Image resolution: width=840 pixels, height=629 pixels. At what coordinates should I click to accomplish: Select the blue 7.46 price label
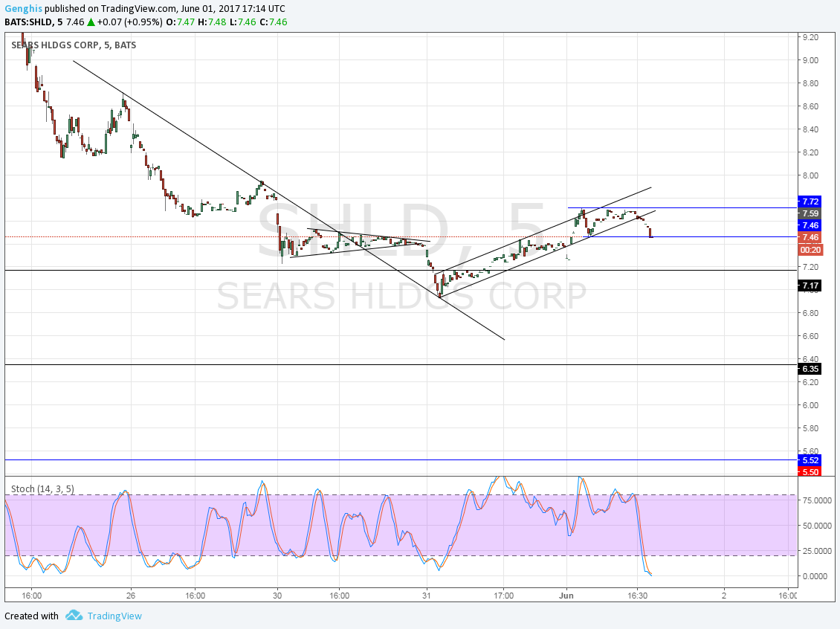809,225
